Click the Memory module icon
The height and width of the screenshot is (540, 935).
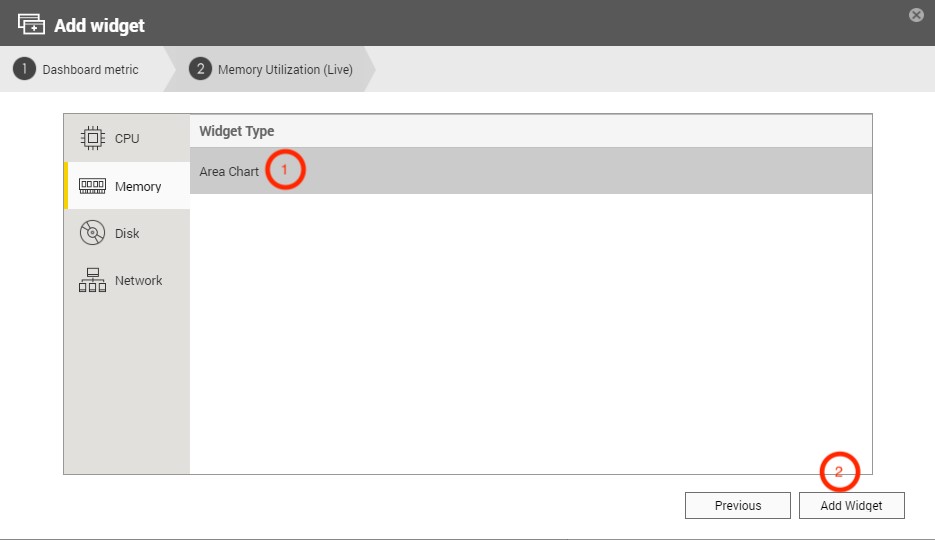pyautogui.click(x=92, y=186)
